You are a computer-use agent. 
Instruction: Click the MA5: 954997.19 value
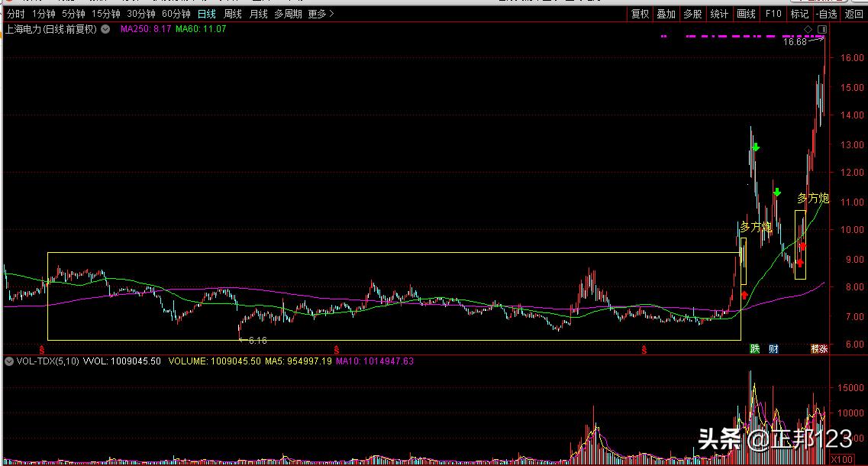pyautogui.click(x=298, y=361)
